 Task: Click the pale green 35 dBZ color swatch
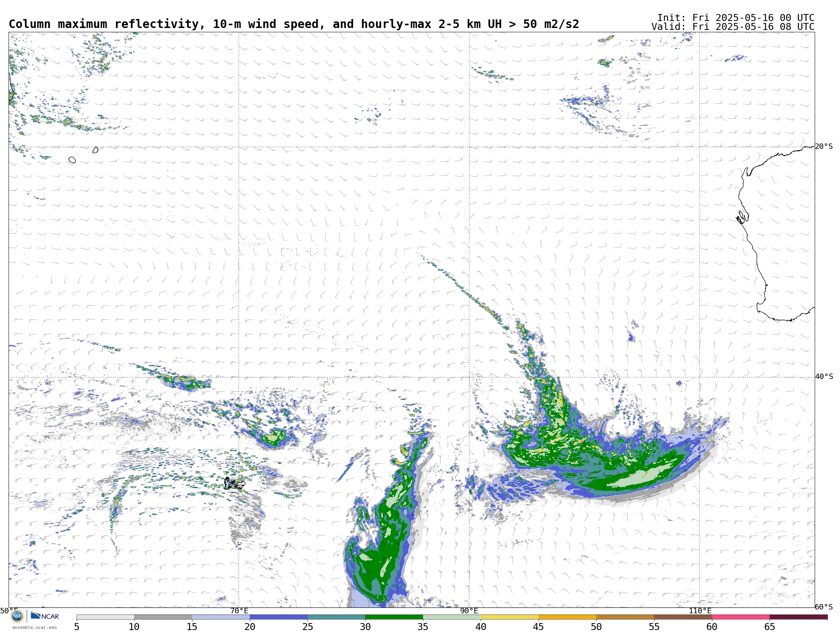[x=452, y=617]
